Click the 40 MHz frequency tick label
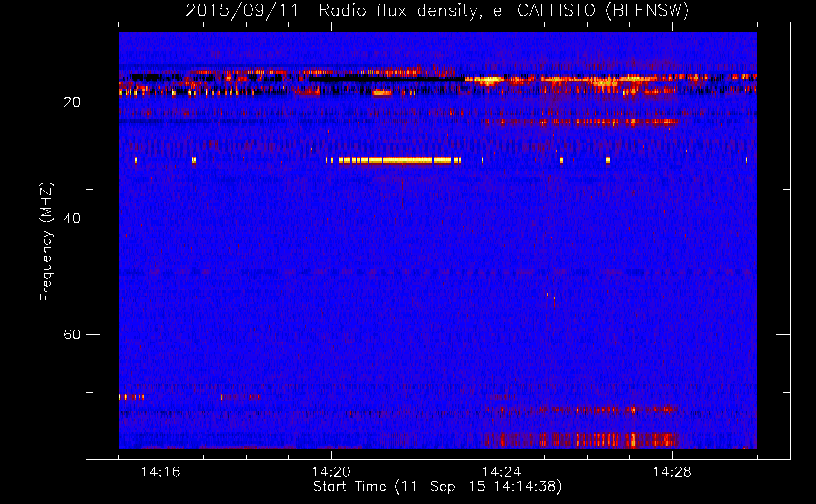The image size is (816, 504). pyautogui.click(x=72, y=218)
